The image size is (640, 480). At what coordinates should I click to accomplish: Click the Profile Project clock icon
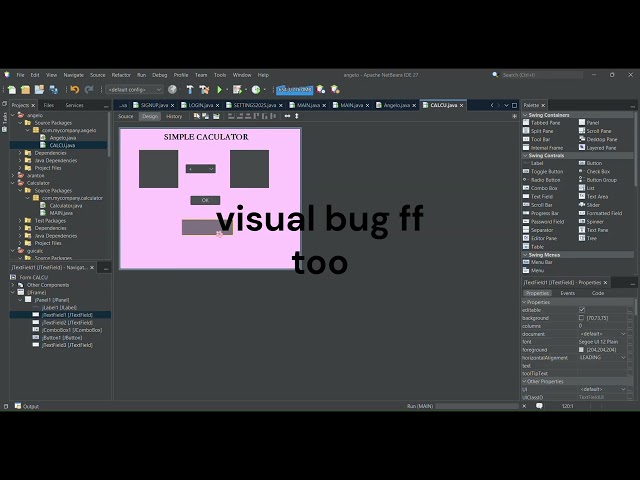tap(256, 89)
